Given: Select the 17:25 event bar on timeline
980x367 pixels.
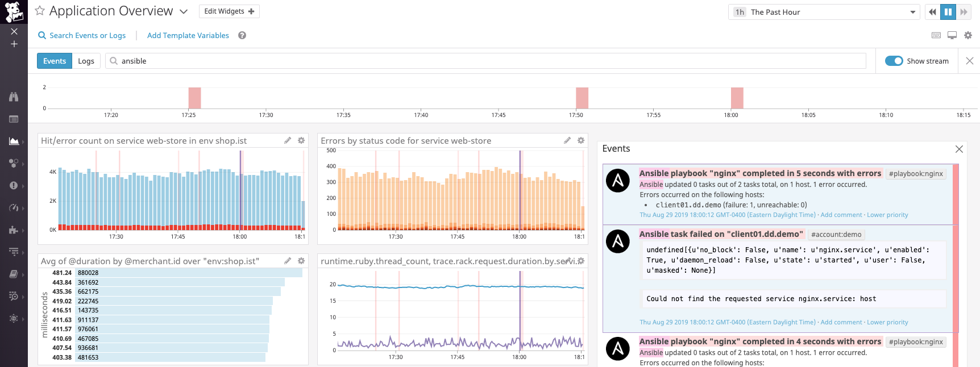Looking at the screenshot, I should [x=194, y=98].
